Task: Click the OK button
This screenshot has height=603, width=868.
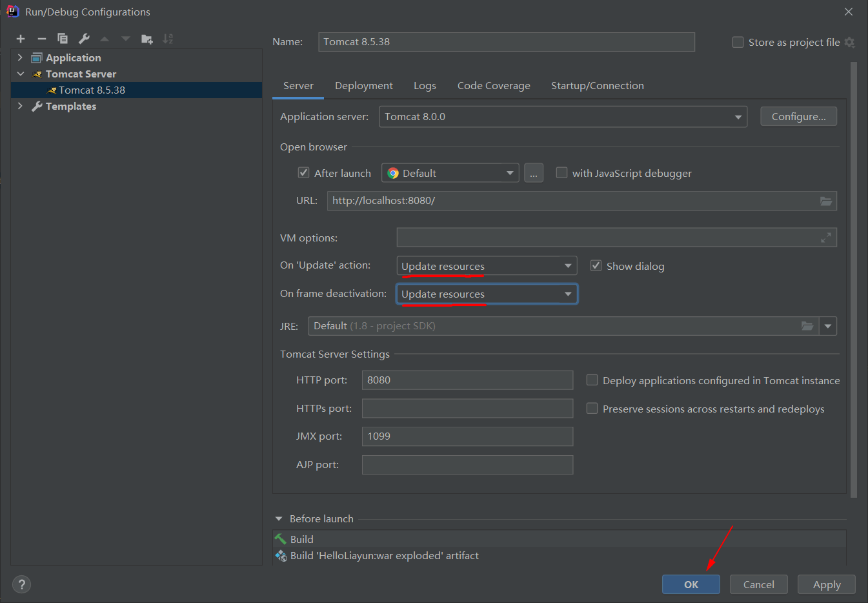Action: tap(691, 584)
